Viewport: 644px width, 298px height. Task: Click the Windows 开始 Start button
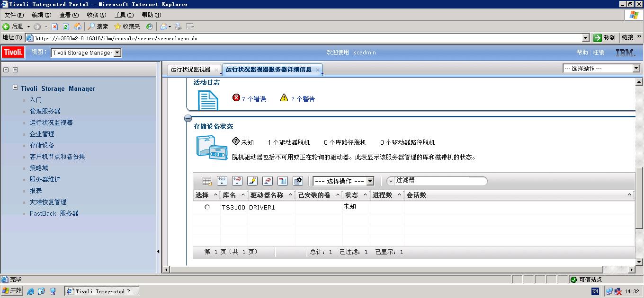click(12, 291)
